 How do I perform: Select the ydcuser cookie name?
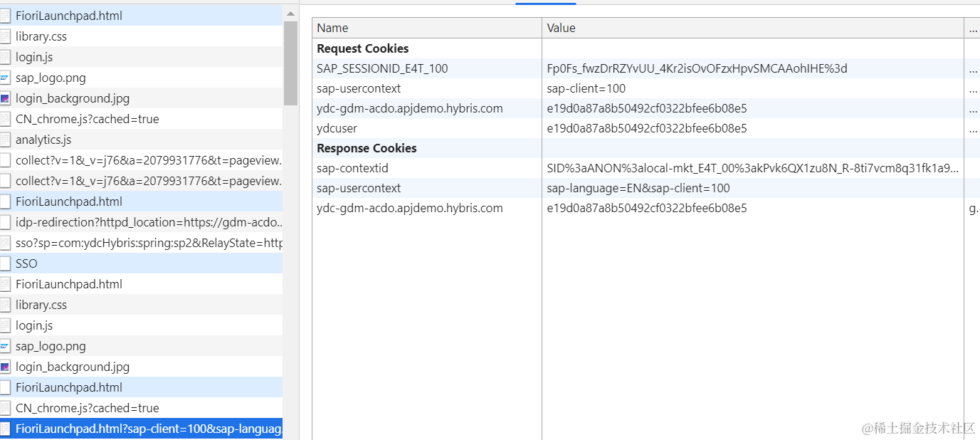pos(337,128)
